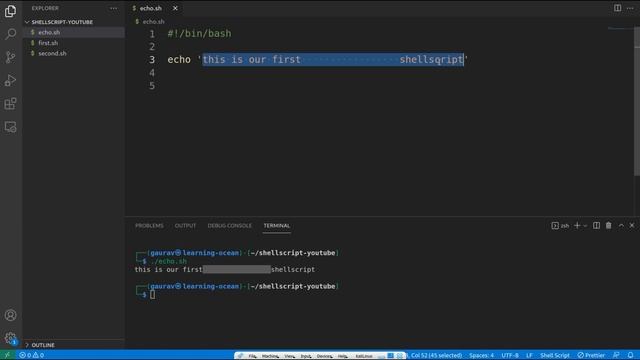The image size is (640, 360).
Task: Click the zsh terminal profile icon
Action: tap(560, 226)
